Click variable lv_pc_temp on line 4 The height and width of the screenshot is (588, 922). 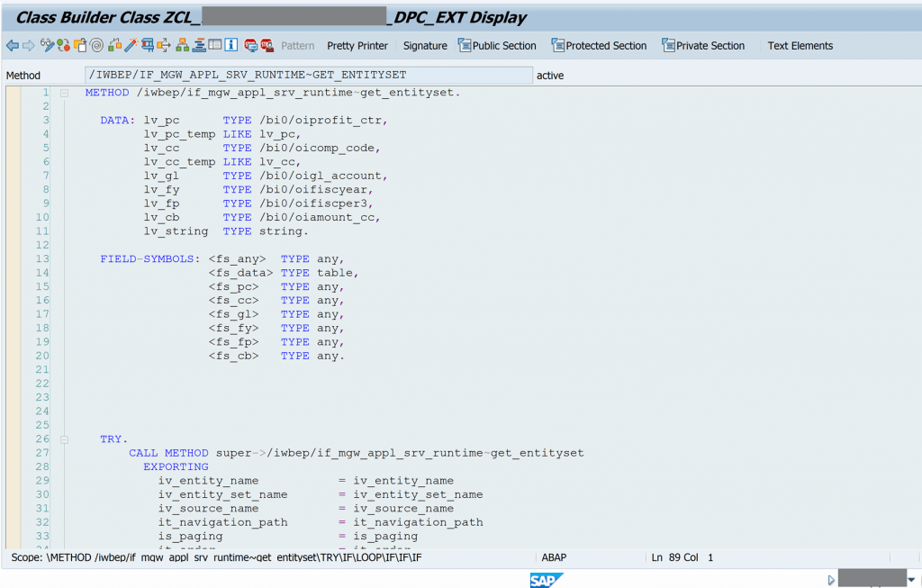click(x=179, y=134)
